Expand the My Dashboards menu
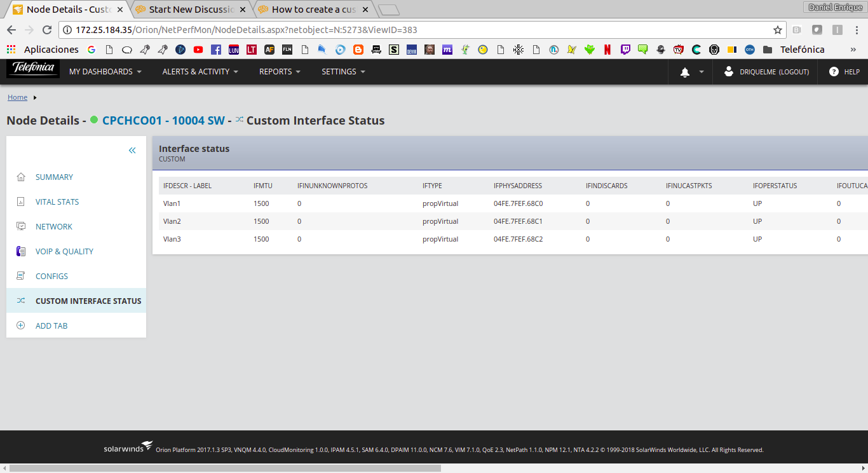The height and width of the screenshot is (473, 868). tap(105, 72)
